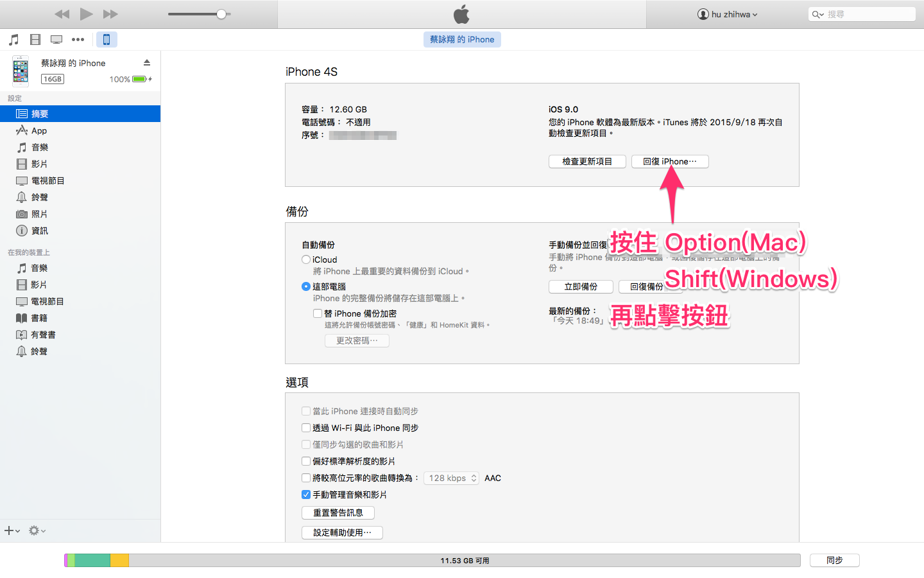Viewport: 924px width, 578px height.
Task: Open 影片 under 在我的裝置上
Action: click(80, 285)
